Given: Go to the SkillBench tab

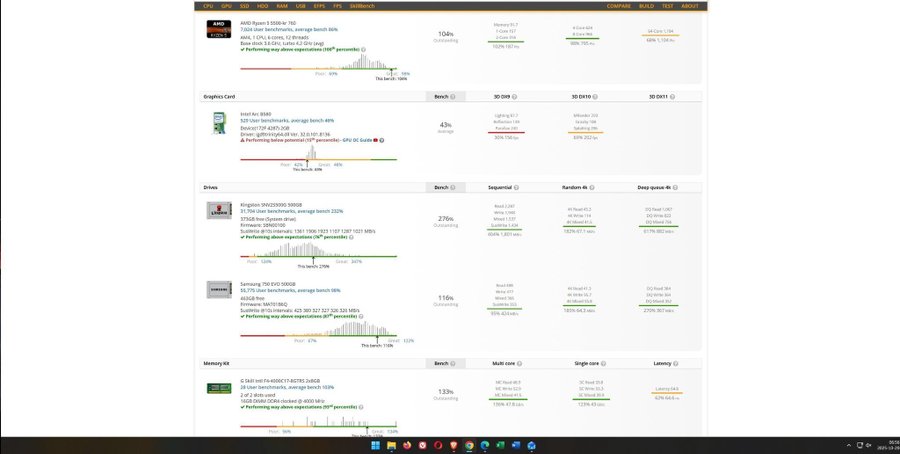Looking at the screenshot, I should (361, 5).
